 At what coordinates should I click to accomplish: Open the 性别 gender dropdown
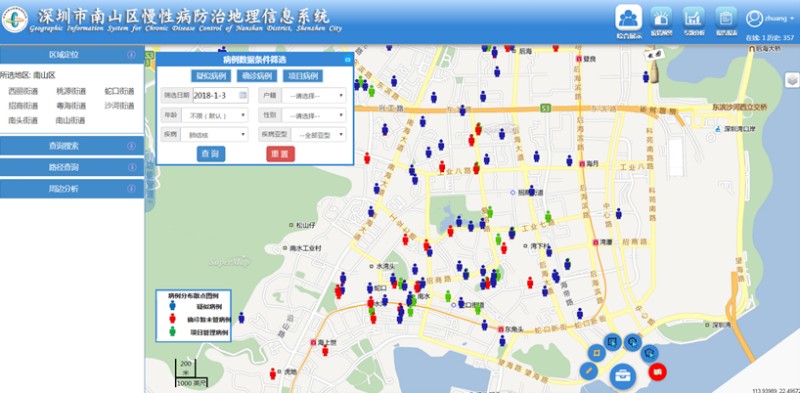tap(314, 115)
